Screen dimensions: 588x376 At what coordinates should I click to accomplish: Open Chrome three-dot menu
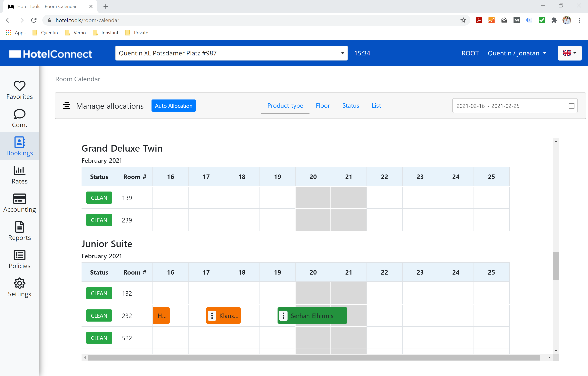coord(579,20)
